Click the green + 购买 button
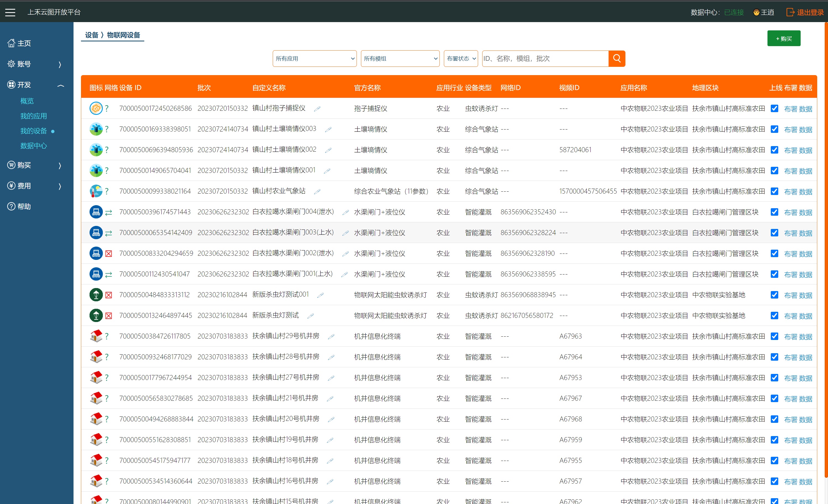The height and width of the screenshot is (504, 828). click(x=784, y=38)
